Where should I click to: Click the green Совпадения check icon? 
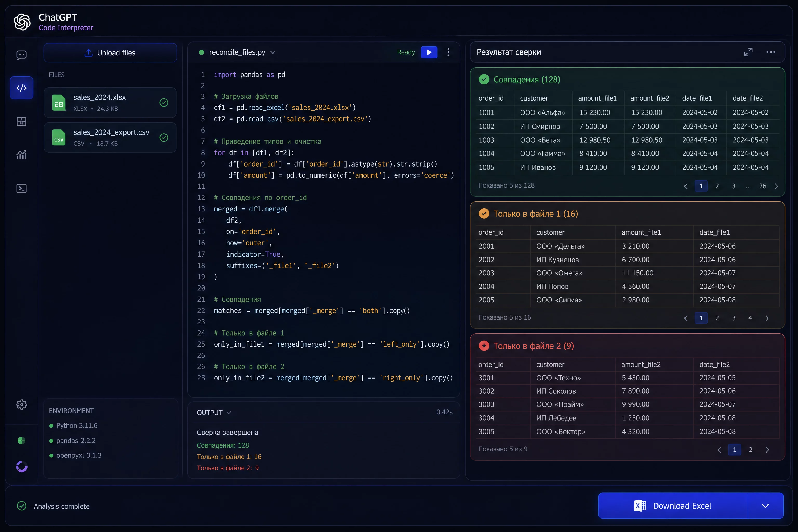pos(484,79)
